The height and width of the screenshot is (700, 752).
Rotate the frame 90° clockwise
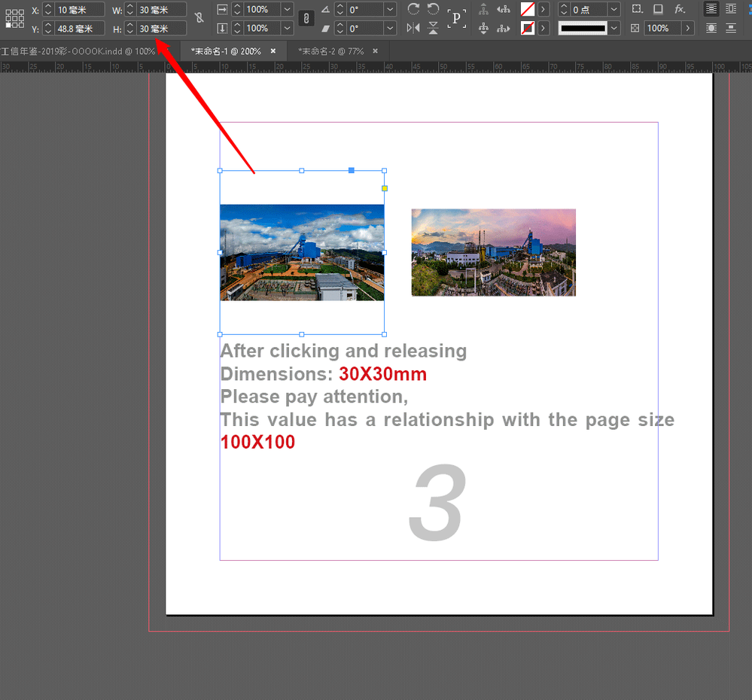413,9
